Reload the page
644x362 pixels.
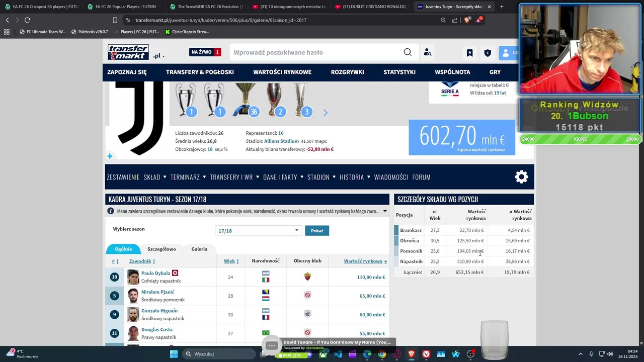tap(27, 20)
